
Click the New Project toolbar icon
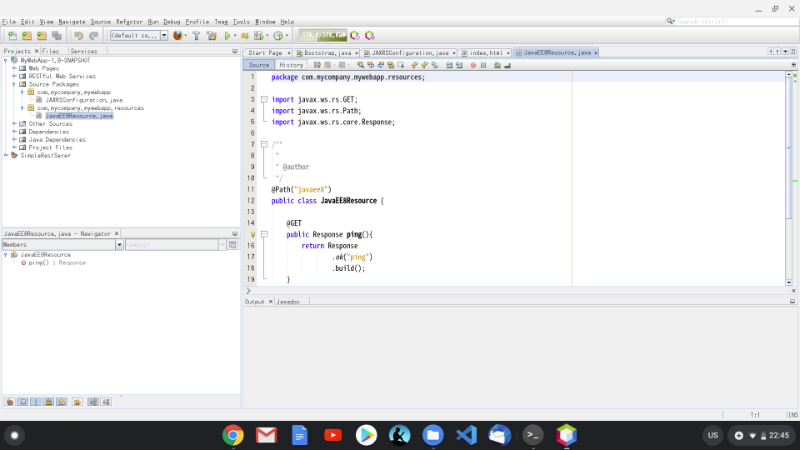(x=27, y=35)
